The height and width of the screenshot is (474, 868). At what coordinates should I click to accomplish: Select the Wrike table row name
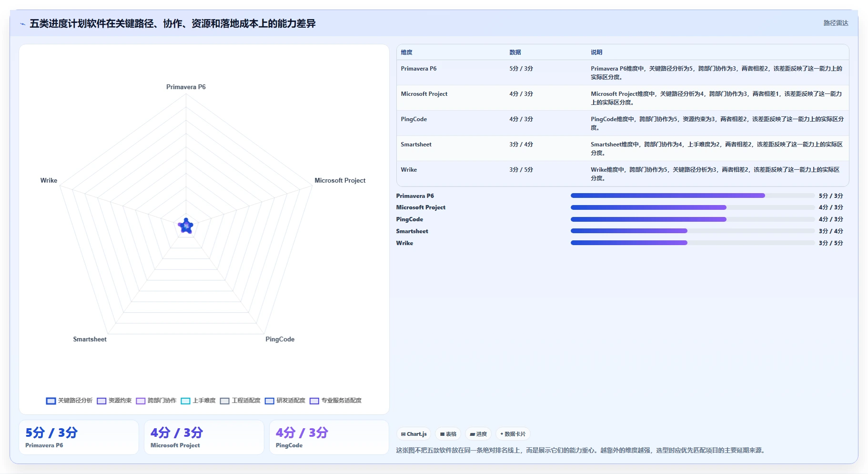pyautogui.click(x=409, y=170)
